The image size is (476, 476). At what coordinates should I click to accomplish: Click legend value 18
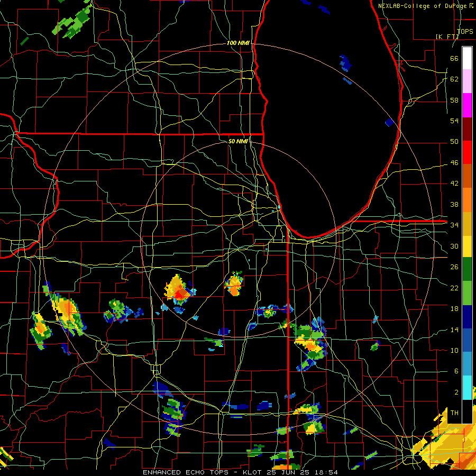coord(454,309)
